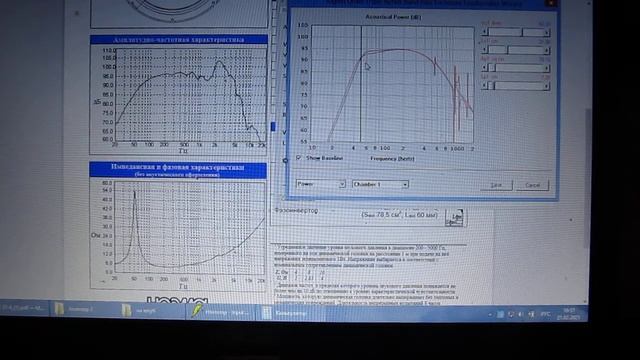Click the volume icon in system tray
Image resolution: width=640 pixels, height=360 pixels.
coord(520,314)
